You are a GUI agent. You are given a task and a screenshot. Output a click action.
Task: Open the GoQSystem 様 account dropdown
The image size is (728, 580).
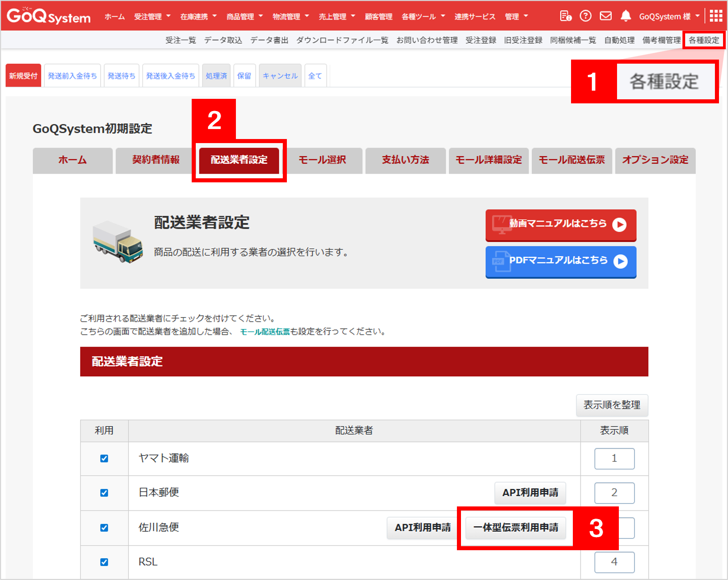point(669,17)
